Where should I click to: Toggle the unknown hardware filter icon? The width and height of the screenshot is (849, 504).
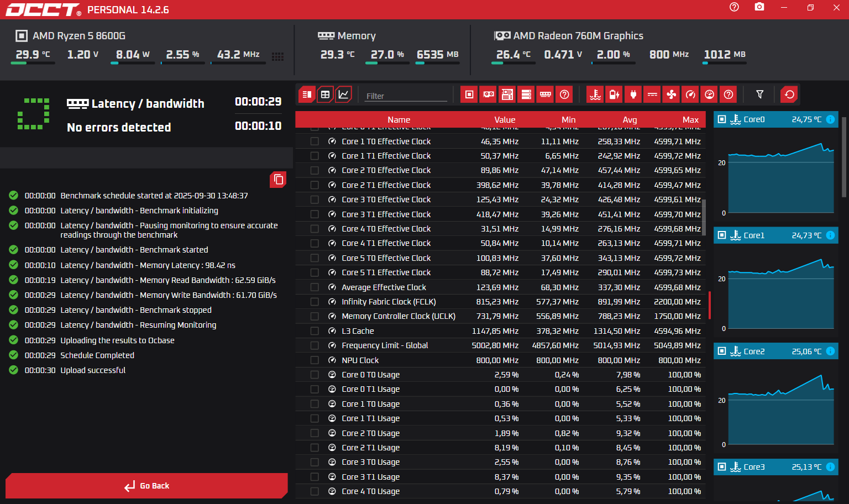pyautogui.click(x=564, y=95)
